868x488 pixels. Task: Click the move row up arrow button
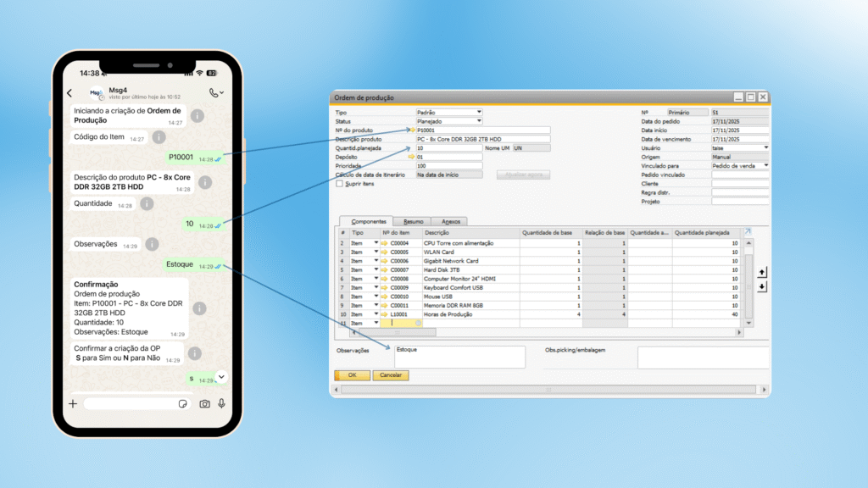[x=760, y=272]
